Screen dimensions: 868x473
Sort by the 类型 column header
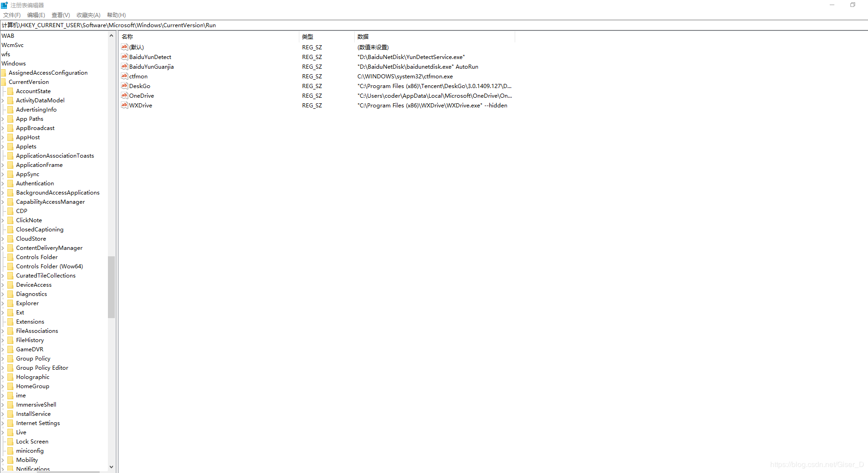coord(327,36)
